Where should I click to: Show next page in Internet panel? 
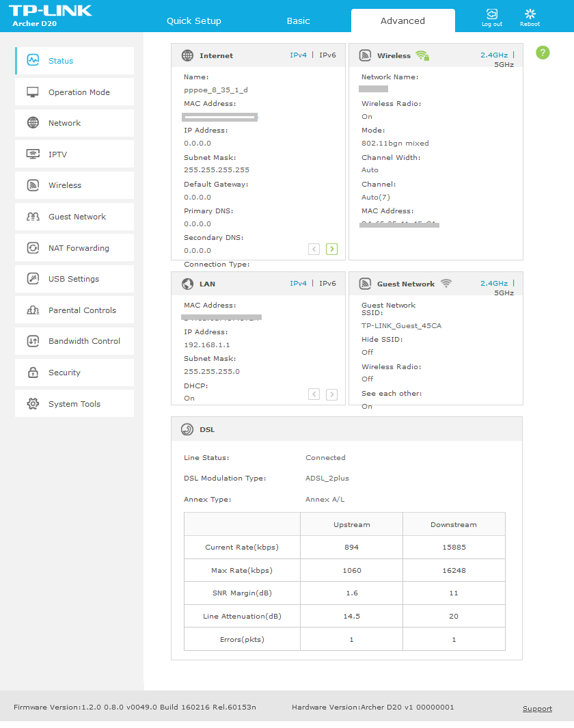(332, 250)
